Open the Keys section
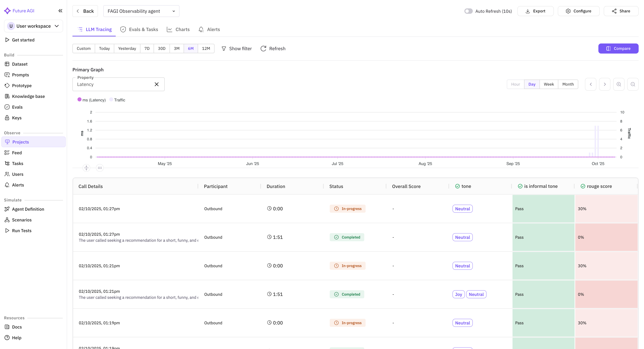Viewport: 644px width, 349px height. (17, 118)
